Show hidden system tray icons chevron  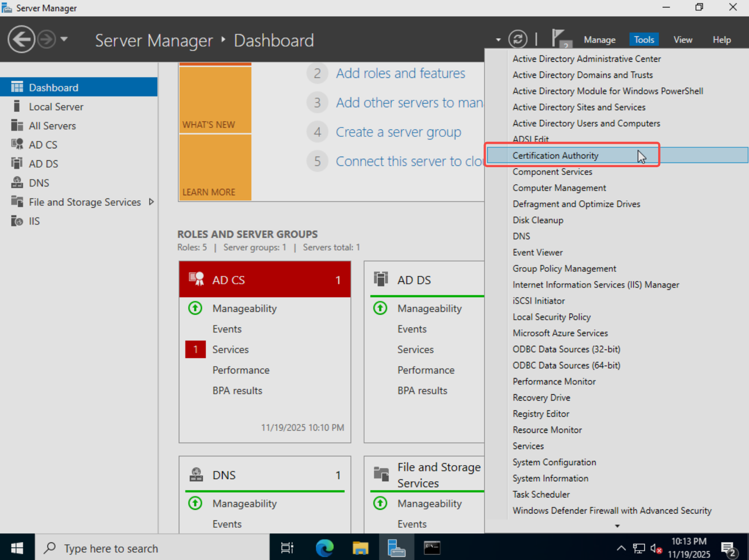pos(621,548)
